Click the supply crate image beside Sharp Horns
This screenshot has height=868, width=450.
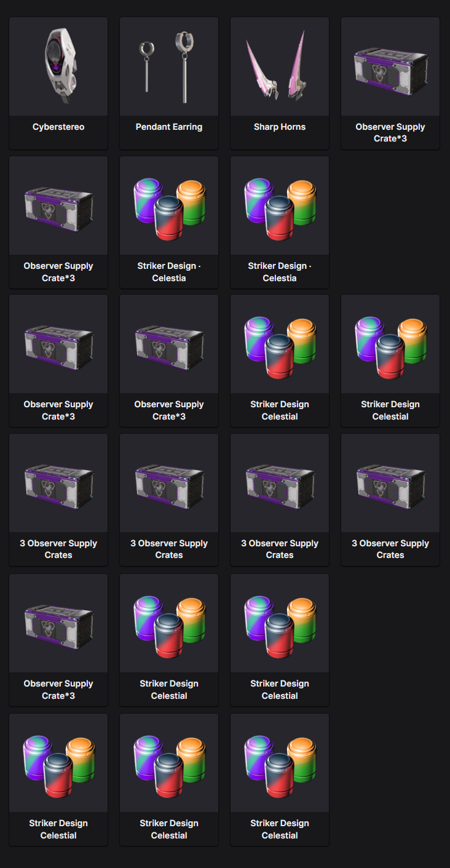[390, 66]
